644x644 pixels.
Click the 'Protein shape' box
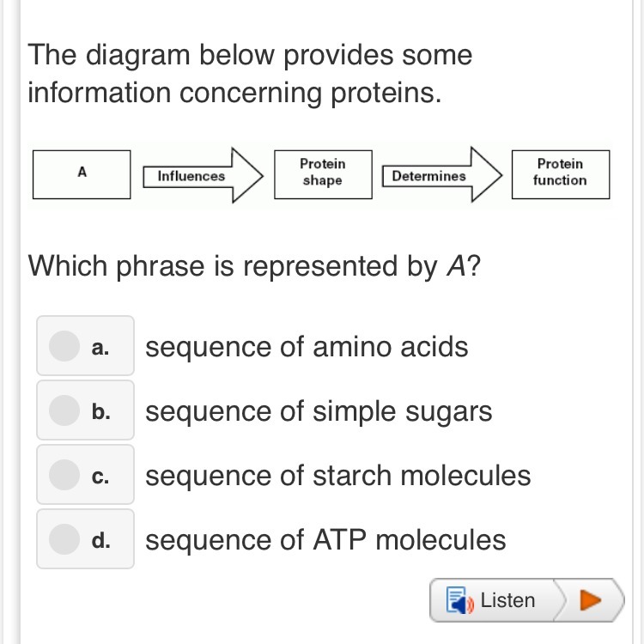(323, 173)
